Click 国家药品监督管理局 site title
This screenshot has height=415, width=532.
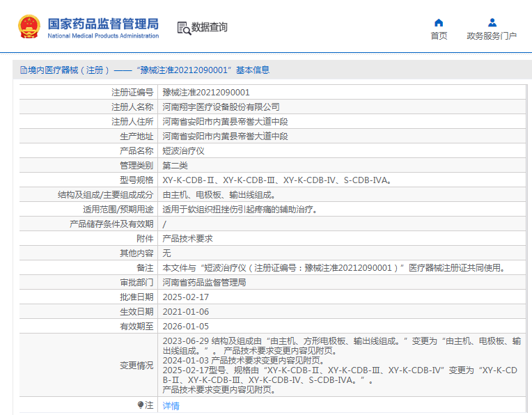pos(103,24)
